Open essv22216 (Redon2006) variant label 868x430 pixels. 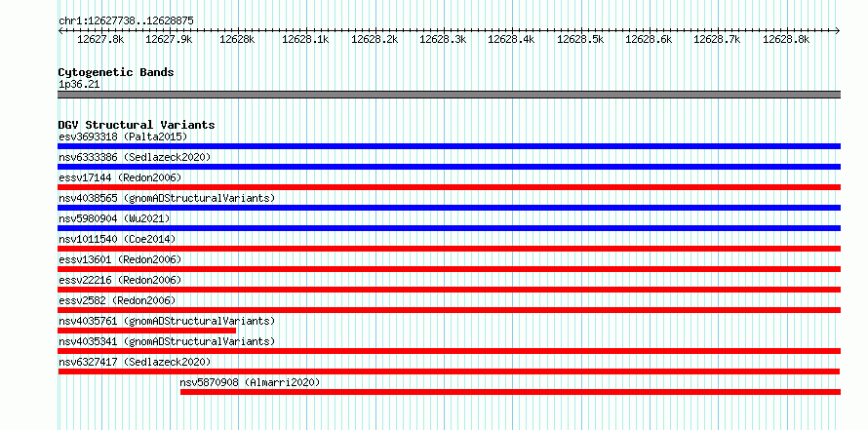[x=120, y=280]
